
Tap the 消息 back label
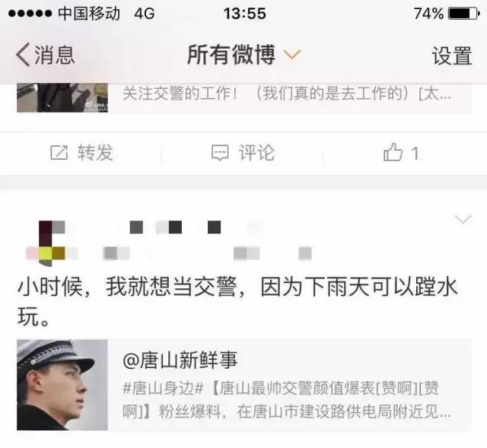click(54, 55)
